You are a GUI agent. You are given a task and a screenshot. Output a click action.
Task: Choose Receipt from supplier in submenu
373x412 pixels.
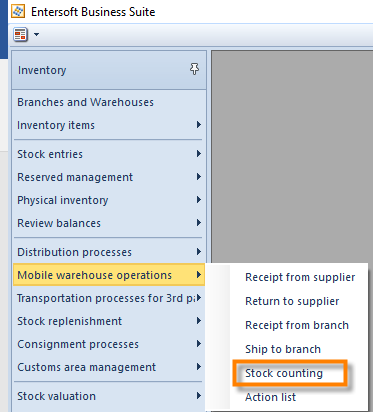tap(300, 277)
